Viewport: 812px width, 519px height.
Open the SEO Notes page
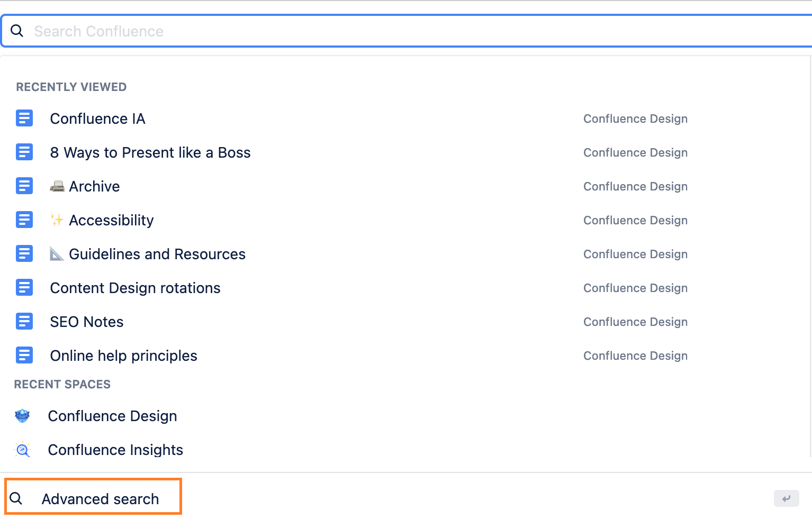[x=87, y=322]
